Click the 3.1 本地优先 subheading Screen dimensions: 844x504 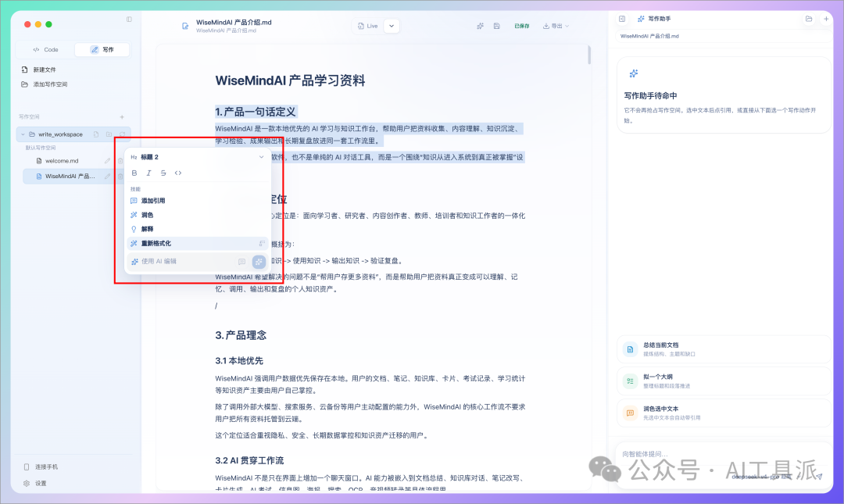(239, 361)
